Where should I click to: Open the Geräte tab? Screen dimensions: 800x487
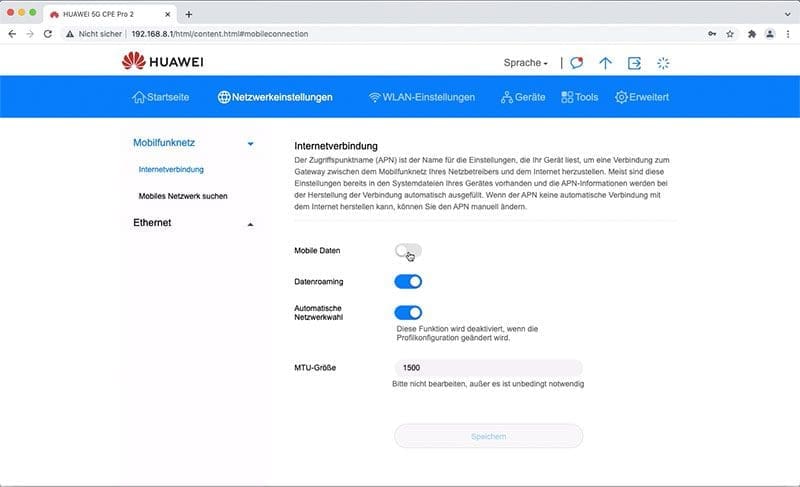tap(523, 97)
